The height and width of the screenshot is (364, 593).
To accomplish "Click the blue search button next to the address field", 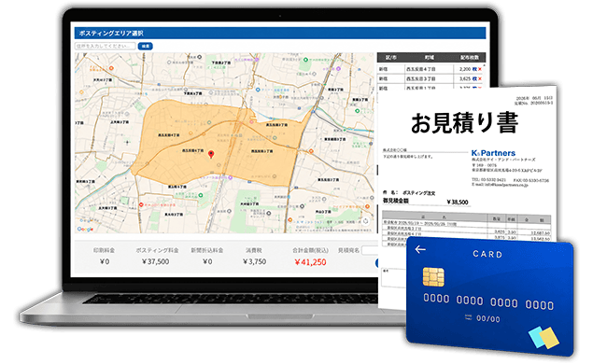I will click(146, 46).
